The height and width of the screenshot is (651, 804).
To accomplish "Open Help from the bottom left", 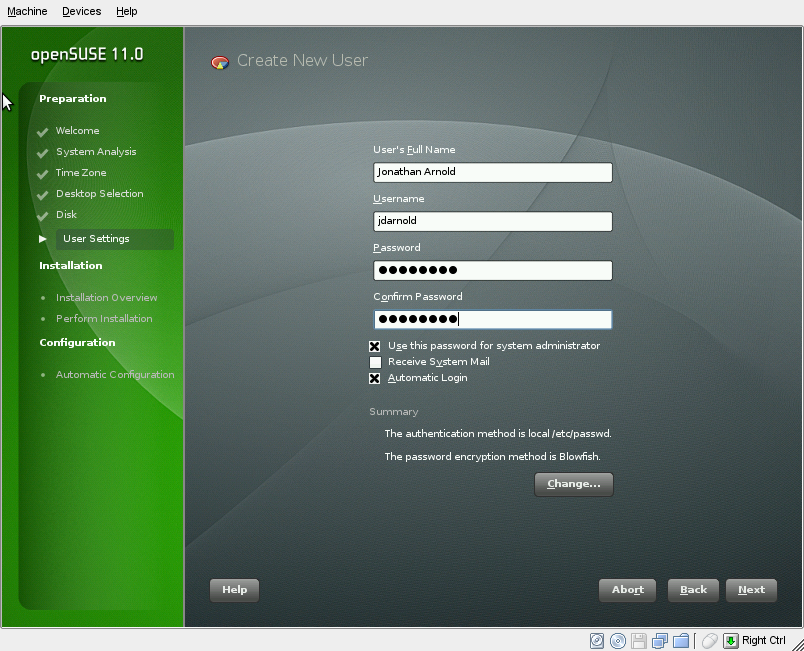I will [234, 590].
